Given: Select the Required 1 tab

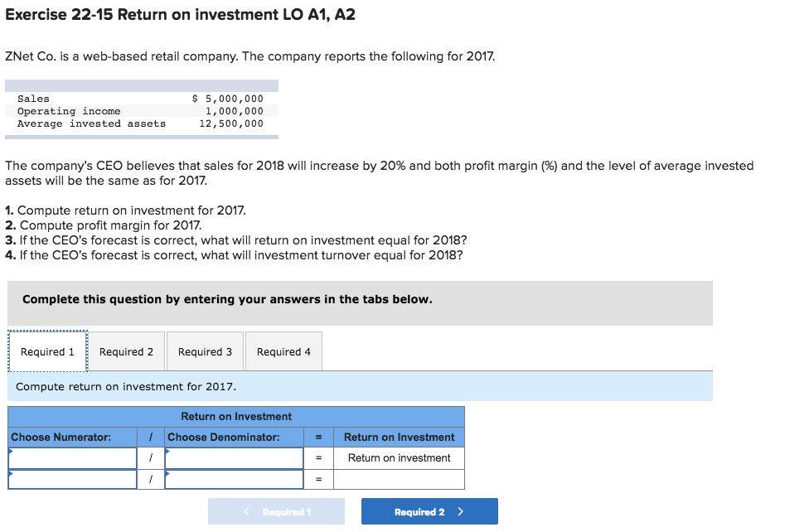Looking at the screenshot, I should tap(47, 351).
